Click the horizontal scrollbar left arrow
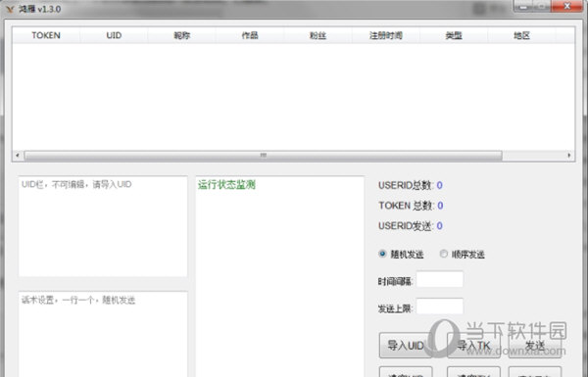Screen dimensions: 588x377 18,155
